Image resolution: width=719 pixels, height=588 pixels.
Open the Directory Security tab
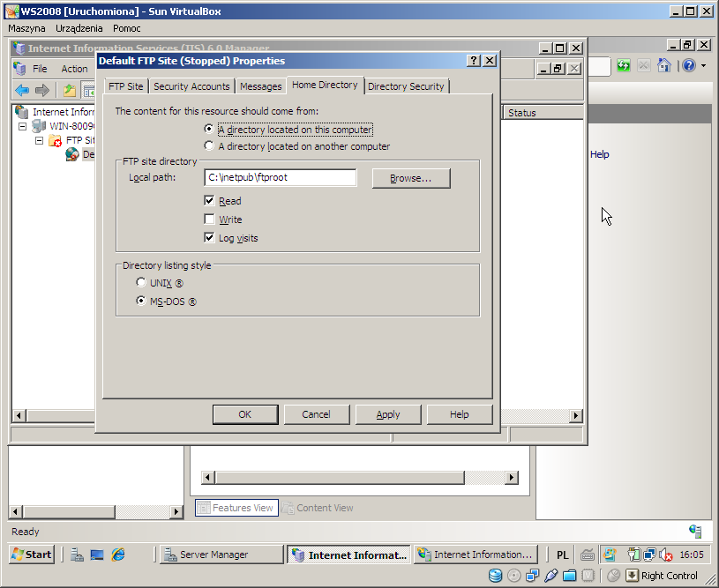(407, 86)
